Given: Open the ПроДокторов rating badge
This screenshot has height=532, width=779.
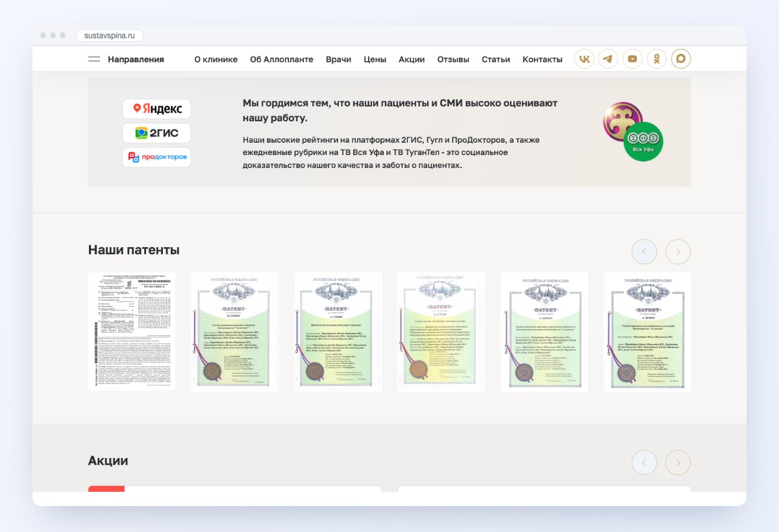Looking at the screenshot, I should click(x=156, y=157).
